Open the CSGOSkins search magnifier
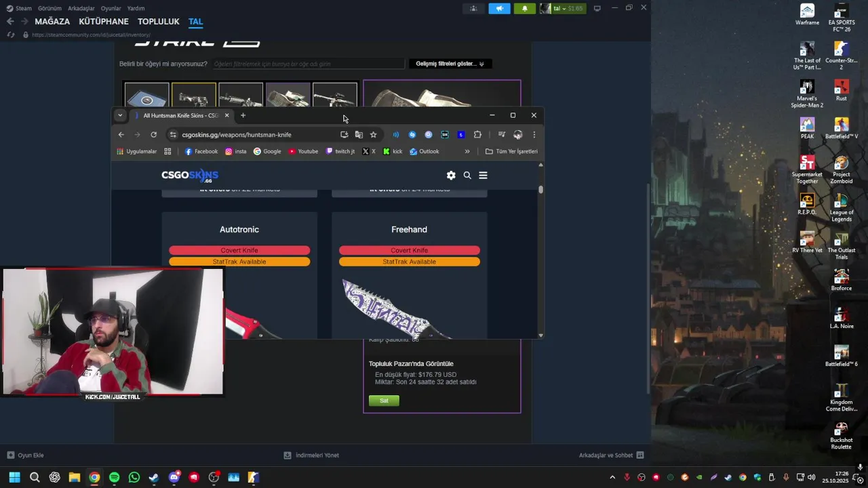Screen dimensions: 868x488 point(467,175)
